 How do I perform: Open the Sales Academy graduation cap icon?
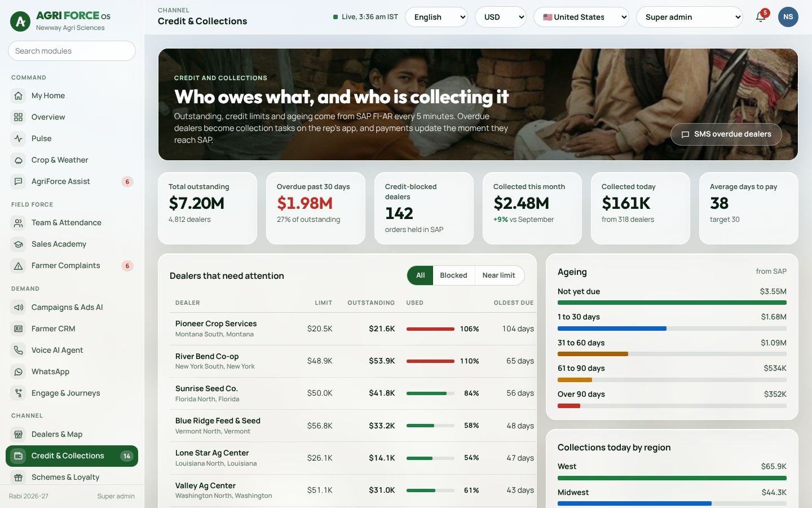point(19,244)
